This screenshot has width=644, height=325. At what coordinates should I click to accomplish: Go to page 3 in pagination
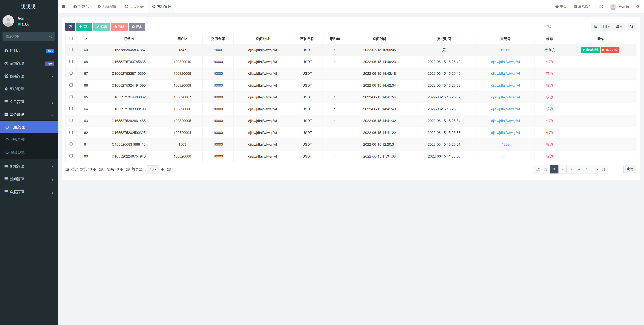tap(571, 169)
